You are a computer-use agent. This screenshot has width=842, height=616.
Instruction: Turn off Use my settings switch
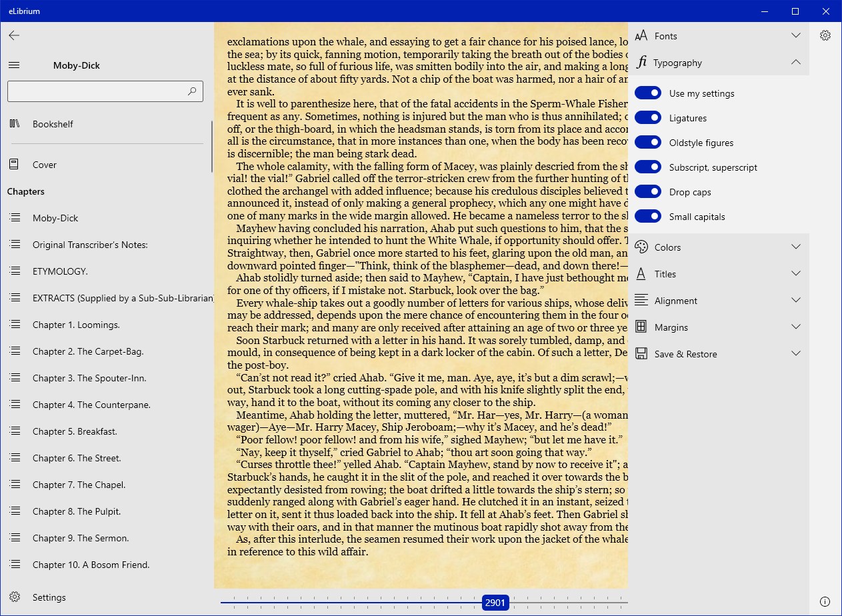coord(648,93)
